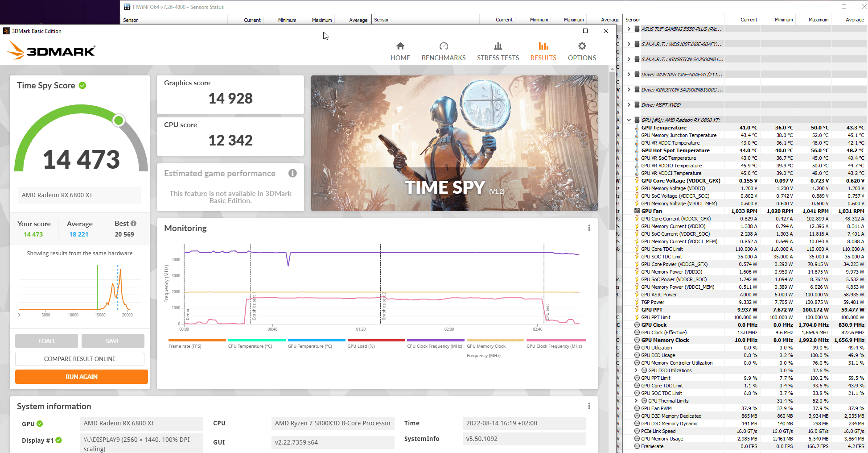
Task: Expand Drive: WDS100T1X0E-00AFY0 sensor group
Action: click(629, 75)
